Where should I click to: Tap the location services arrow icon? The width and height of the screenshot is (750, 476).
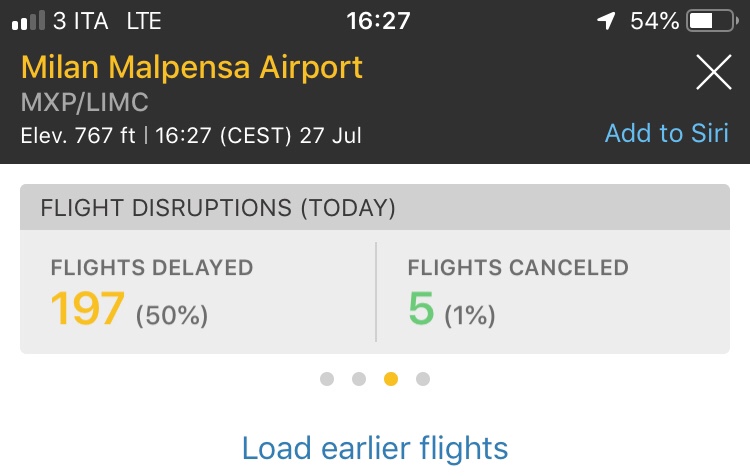click(x=606, y=21)
